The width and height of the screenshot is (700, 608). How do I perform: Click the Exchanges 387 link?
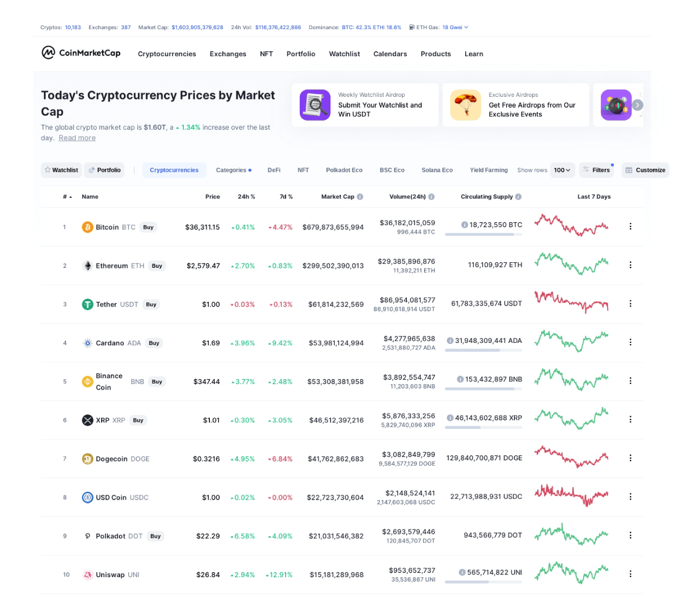tap(126, 27)
